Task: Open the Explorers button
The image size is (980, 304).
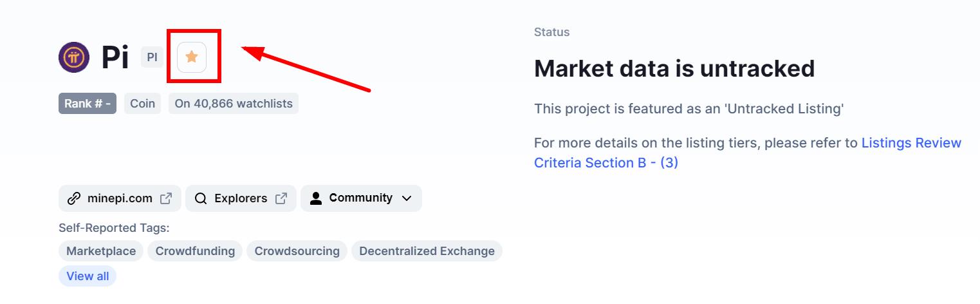Action: click(x=241, y=198)
